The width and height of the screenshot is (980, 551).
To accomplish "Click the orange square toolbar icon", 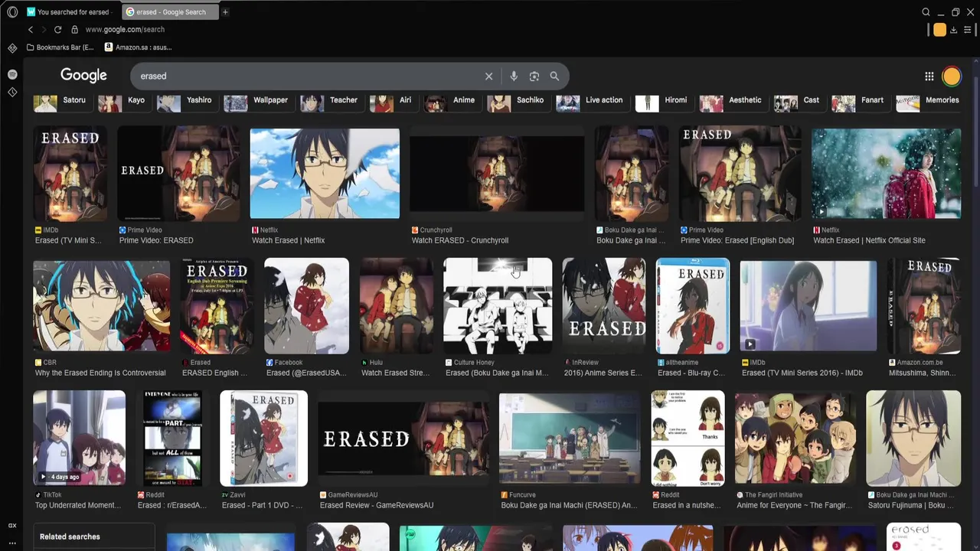I will [x=939, y=30].
